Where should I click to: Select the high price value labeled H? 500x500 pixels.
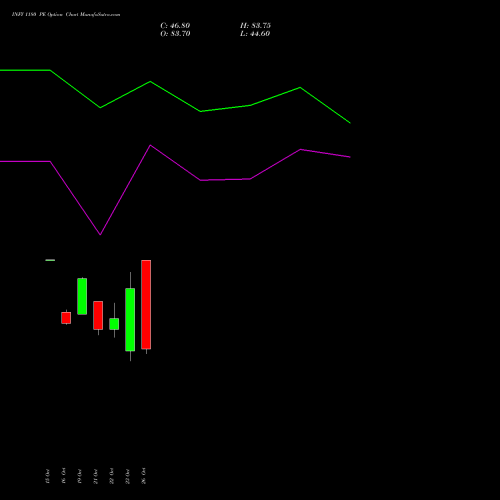255,26
